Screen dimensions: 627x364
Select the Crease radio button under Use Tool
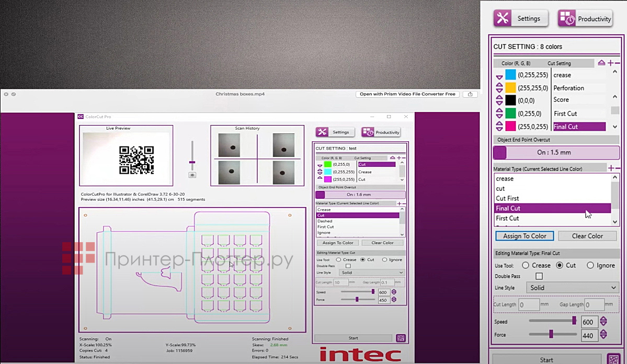pyautogui.click(x=526, y=265)
